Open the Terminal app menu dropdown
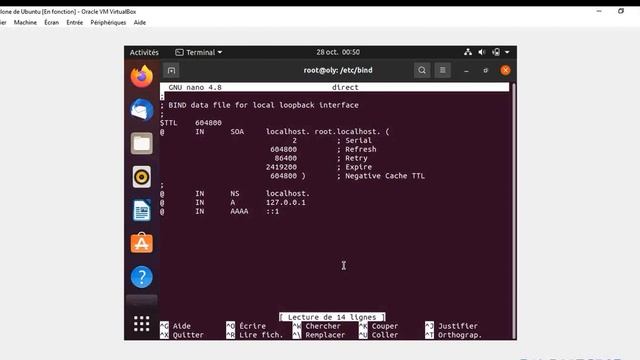The image size is (640, 360). click(199, 52)
